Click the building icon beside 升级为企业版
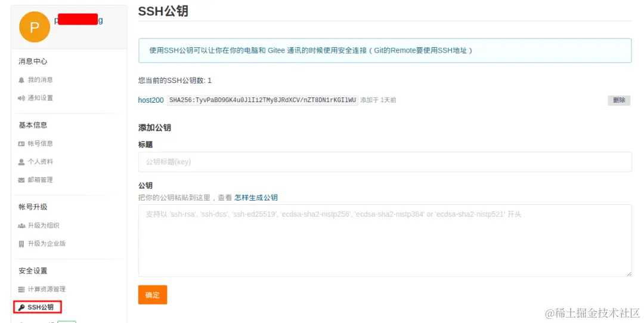 tap(21, 244)
